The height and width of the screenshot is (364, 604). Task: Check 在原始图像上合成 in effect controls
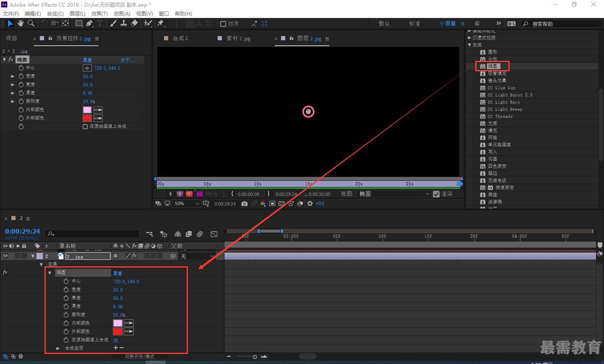pos(85,127)
